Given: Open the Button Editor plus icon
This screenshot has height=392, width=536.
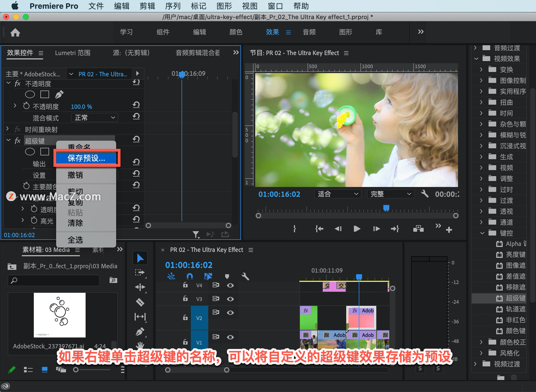Looking at the screenshot, I should tap(449, 230).
